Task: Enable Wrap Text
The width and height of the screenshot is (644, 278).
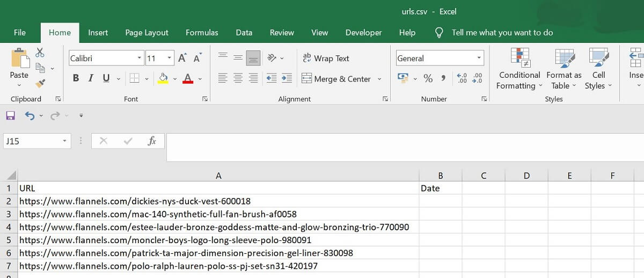Action: point(326,58)
